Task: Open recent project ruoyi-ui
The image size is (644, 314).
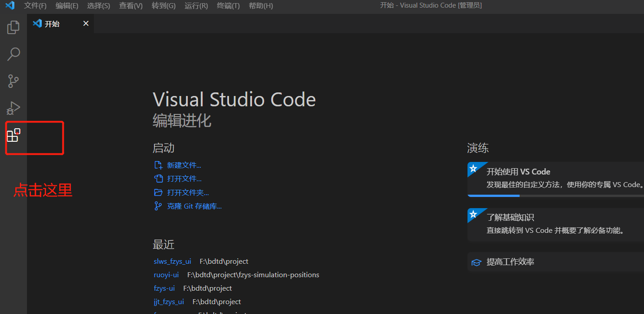Action: [166, 275]
